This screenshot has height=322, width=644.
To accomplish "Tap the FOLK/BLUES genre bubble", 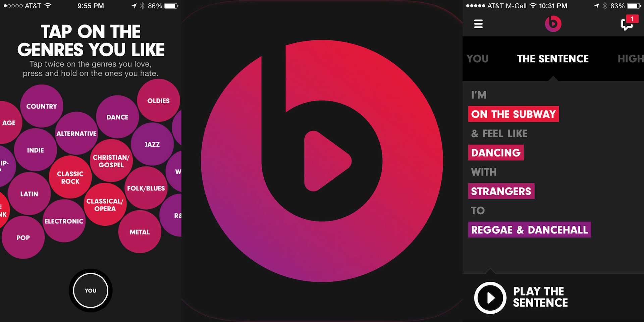I will click(x=146, y=188).
